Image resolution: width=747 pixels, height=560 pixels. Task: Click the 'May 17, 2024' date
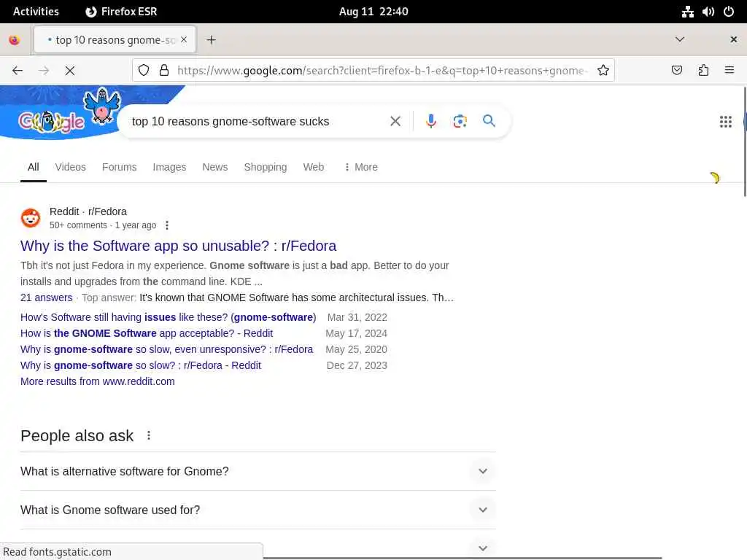(356, 333)
